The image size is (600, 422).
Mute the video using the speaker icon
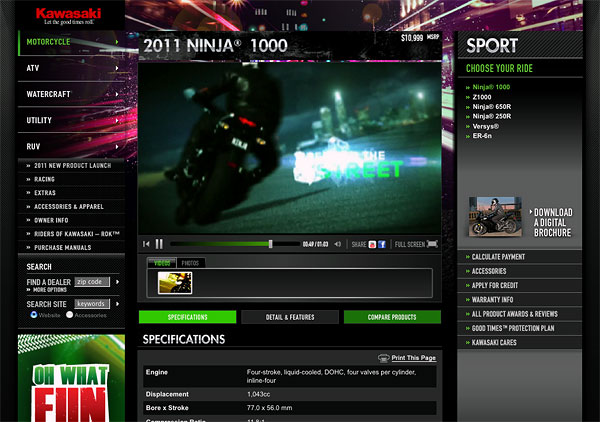pos(338,244)
